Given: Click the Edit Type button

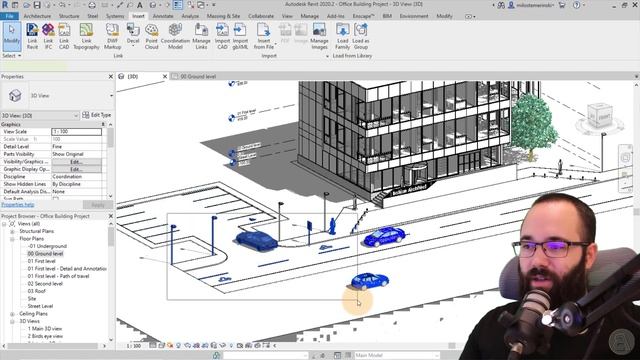Looking at the screenshot, I should 97,115.
